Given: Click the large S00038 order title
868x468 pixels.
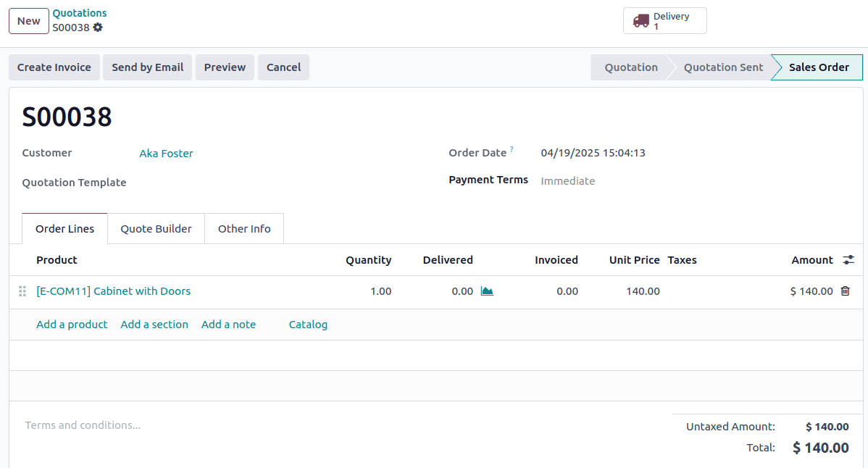Looking at the screenshot, I should (x=67, y=117).
